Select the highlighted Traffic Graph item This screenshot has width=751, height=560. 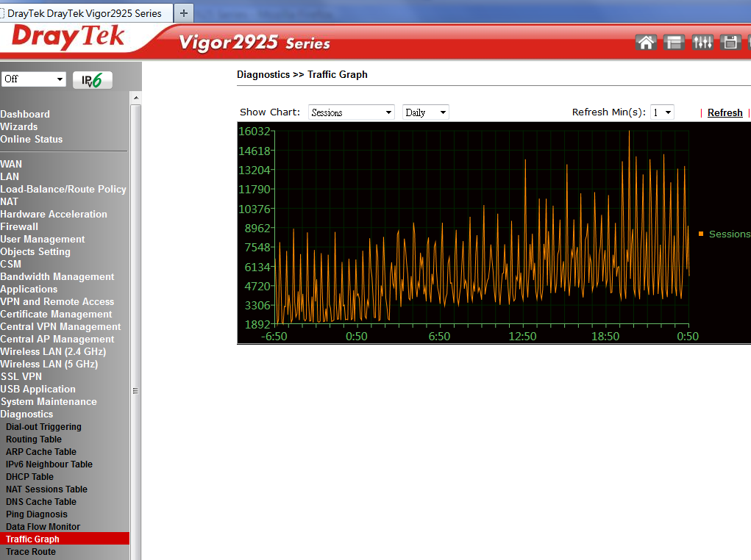[65, 539]
